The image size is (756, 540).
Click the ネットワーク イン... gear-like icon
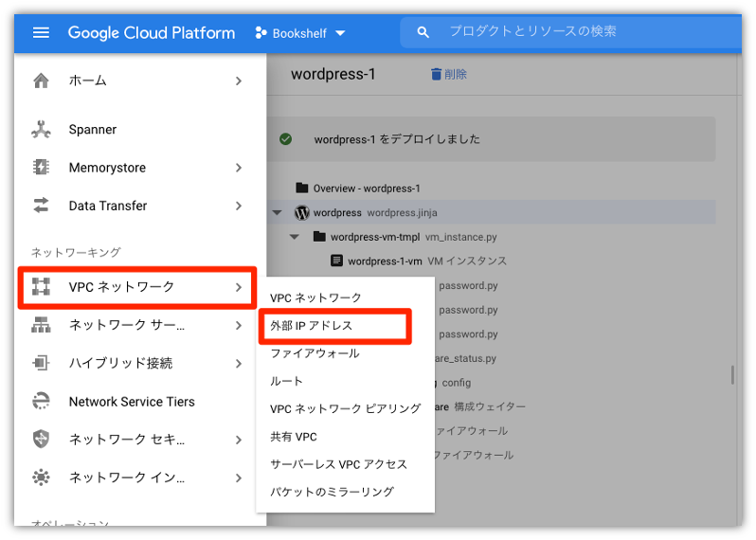(x=41, y=477)
